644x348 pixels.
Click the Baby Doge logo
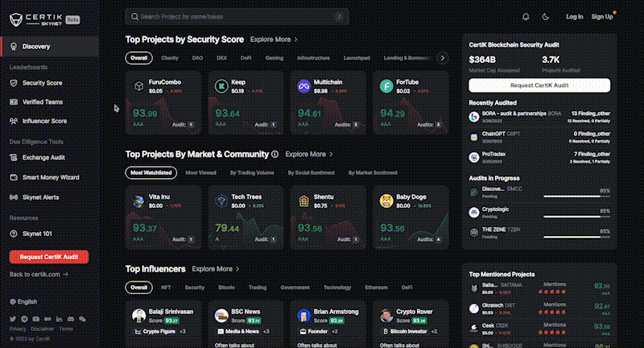(386, 201)
